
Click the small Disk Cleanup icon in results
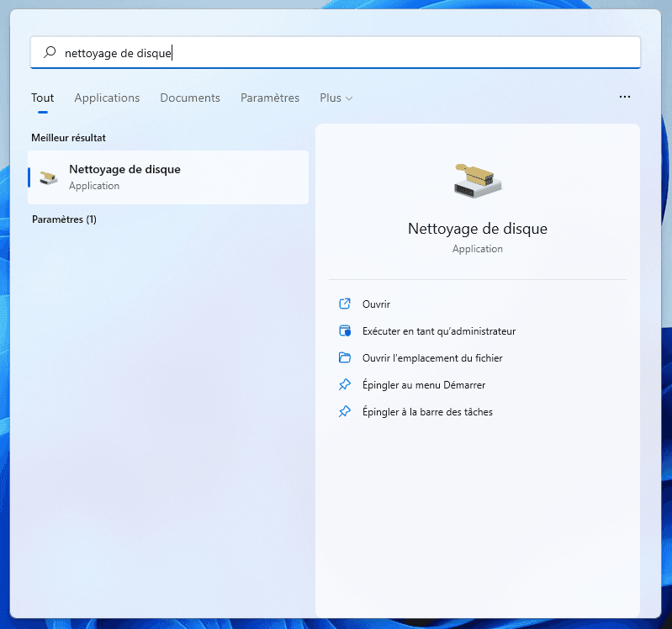(50, 177)
